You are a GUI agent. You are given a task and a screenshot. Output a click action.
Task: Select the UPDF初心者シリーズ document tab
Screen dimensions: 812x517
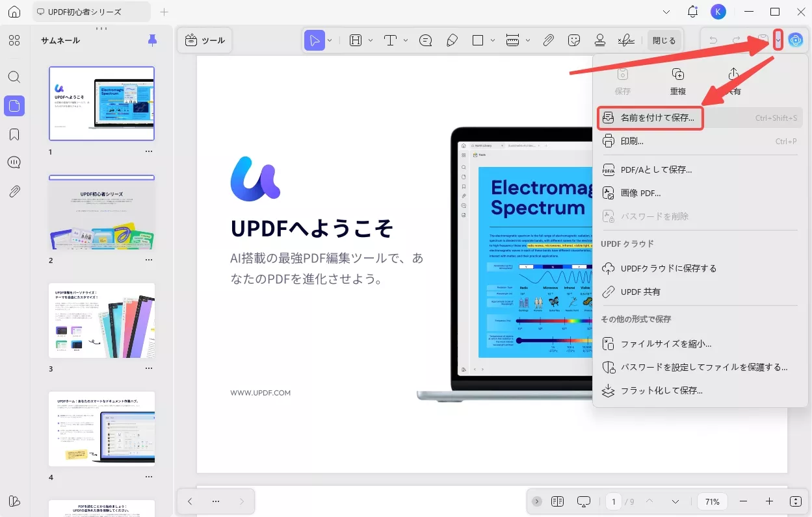coord(85,11)
